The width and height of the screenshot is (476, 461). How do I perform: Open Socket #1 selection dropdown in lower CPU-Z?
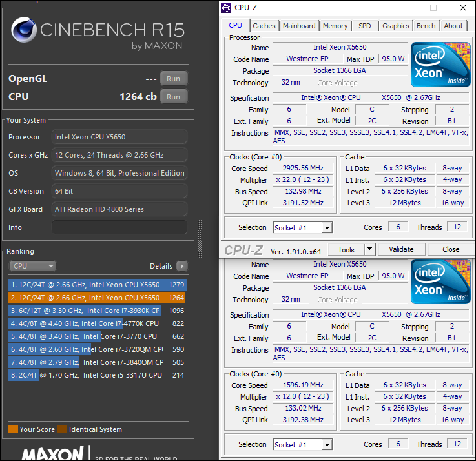327,445
